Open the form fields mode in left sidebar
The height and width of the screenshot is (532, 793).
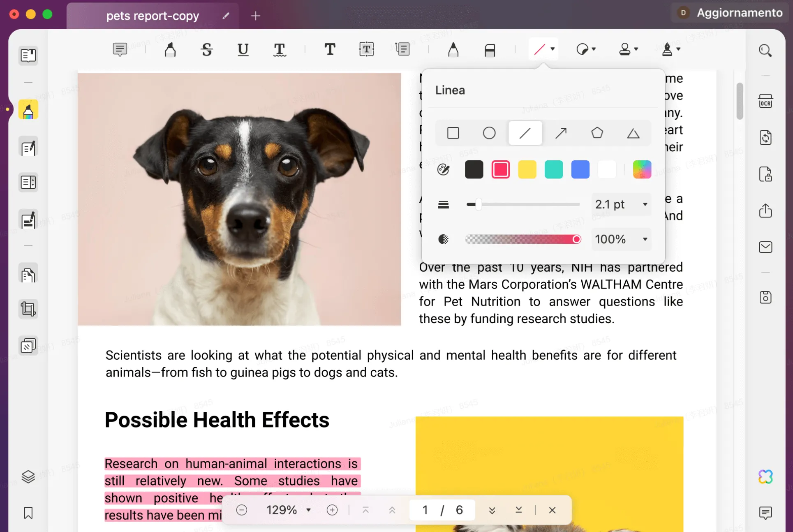click(x=28, y=182)
